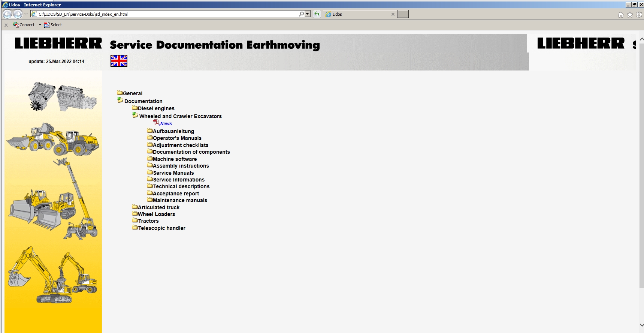Click the page vertical scrollbar down arrow
Screen dimensions: 644x333
click(641, 325)
